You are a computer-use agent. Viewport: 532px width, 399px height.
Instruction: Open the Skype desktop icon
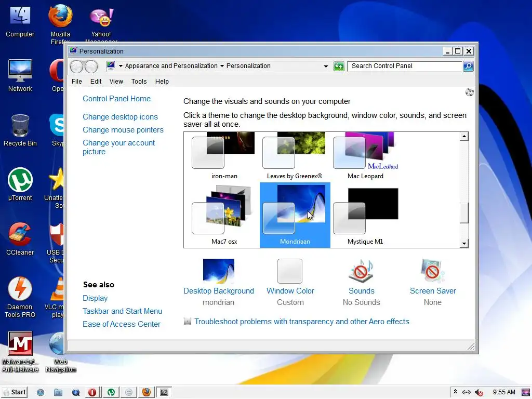click(x=57, y=130)
